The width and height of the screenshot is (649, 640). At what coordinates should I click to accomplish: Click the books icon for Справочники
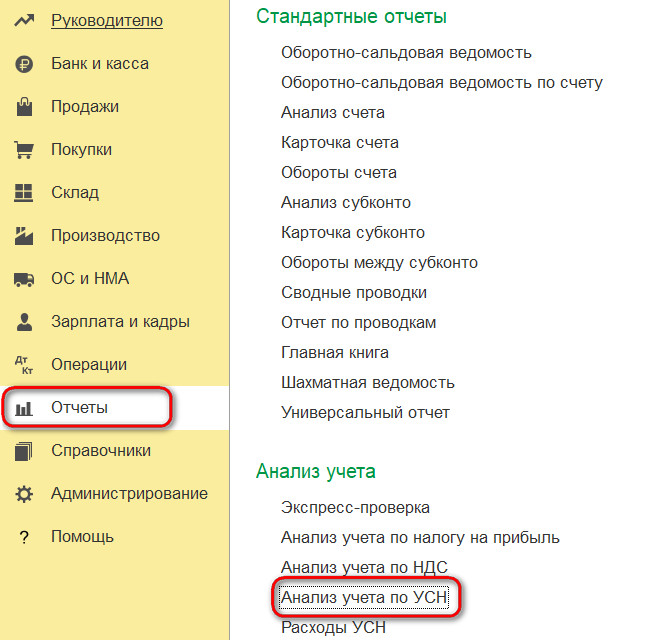point(24,451)
